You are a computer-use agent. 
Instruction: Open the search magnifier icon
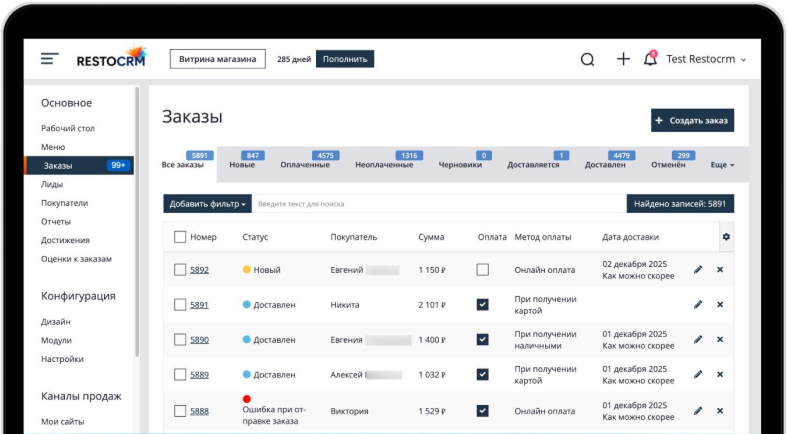pos(587,59)
